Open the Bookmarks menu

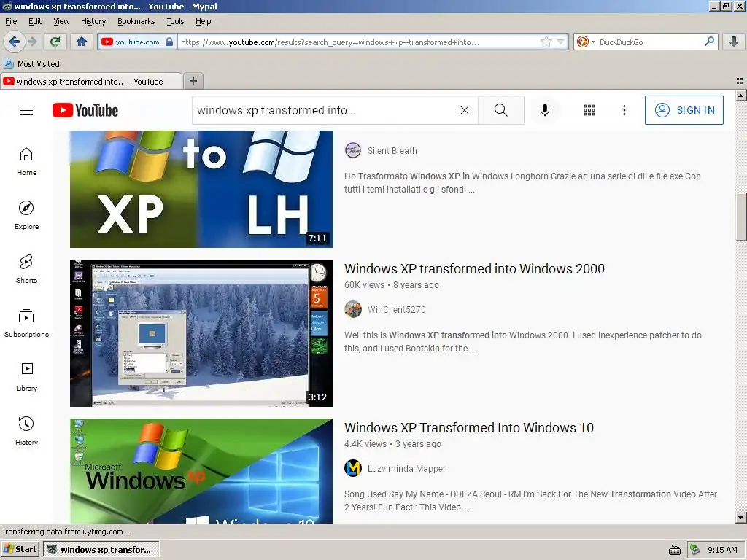point(136,21)
